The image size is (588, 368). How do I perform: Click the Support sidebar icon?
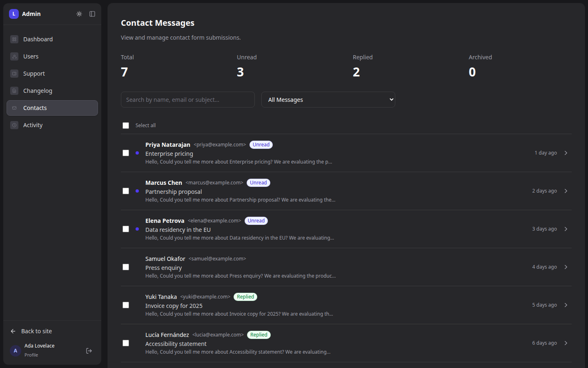(14, 74)
